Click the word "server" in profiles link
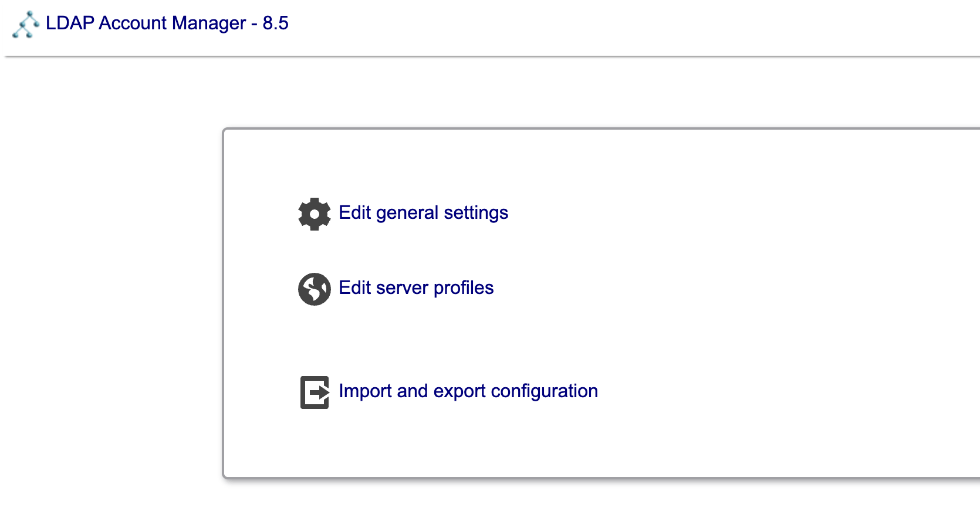The height and width of the screenshot is (521, 980). (x=402, y=287)
